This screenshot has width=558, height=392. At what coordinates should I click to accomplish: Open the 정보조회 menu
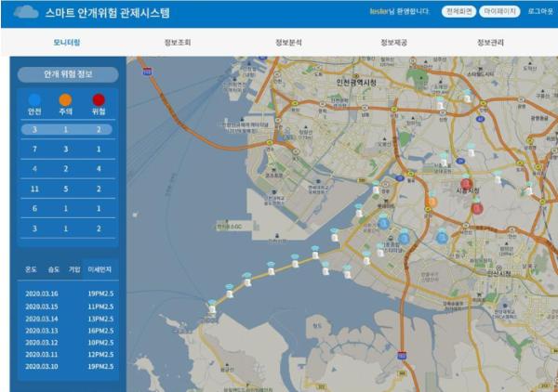click(177, 43)
